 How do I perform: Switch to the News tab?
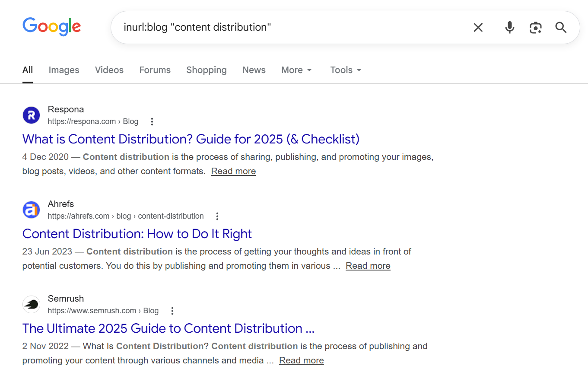[254, 70]
